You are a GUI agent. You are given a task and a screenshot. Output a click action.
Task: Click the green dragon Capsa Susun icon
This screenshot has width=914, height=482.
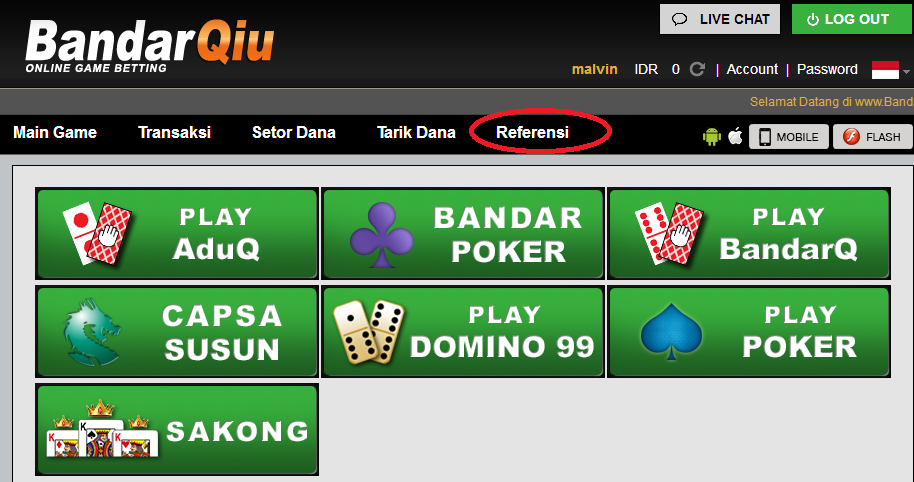pyautogui.click(x=92, y=331)
